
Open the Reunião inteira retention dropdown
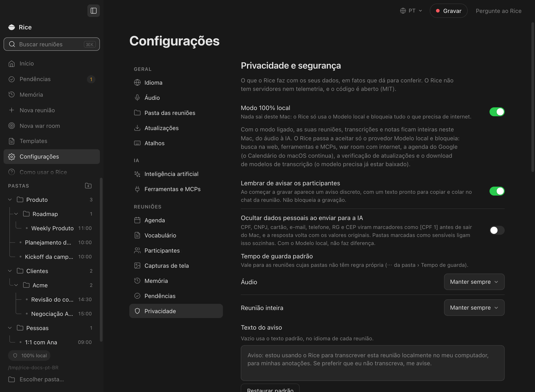click(x=474, y=308)
